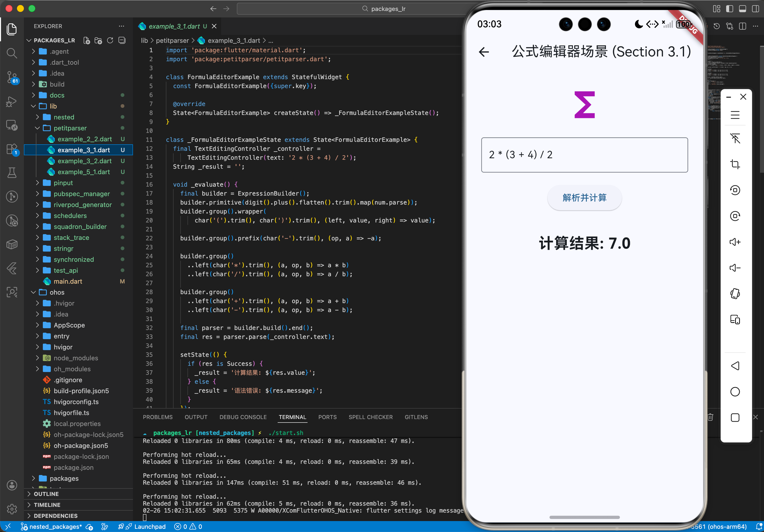Toggle primary side bar layout icon

729,9
